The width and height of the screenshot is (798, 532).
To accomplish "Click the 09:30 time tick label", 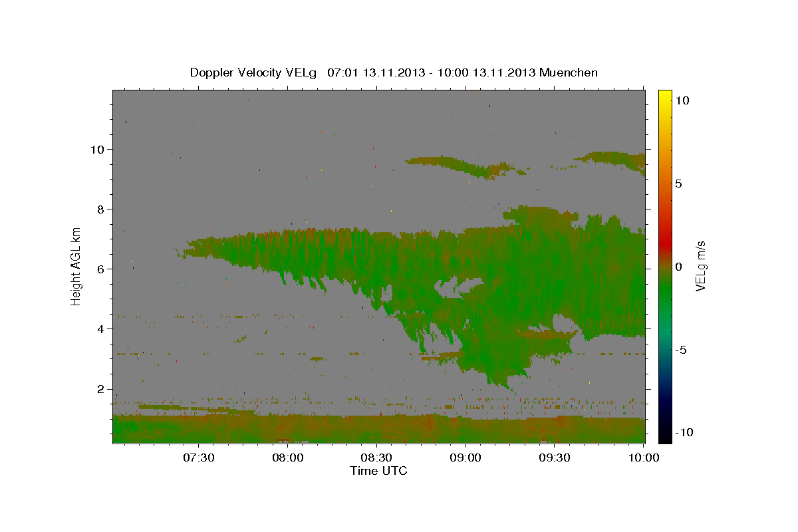I will [x=555, y=458].
